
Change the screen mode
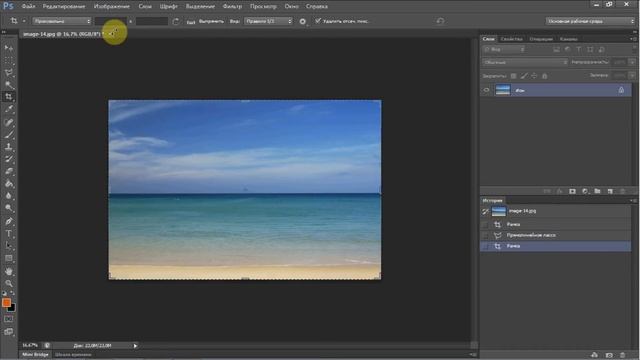click(x=9, y=332)
